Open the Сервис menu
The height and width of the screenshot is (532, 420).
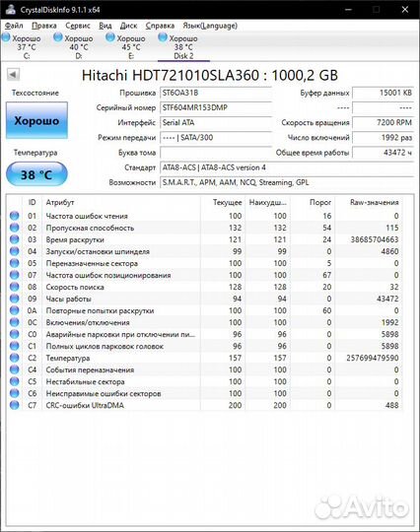click(78, 26)
